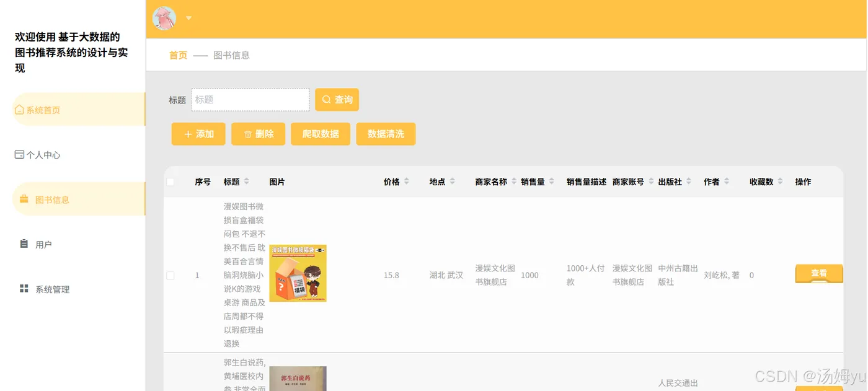Sort by the 销售量 column arrows
Image resolution: width=868 pixels, height=391 pixels.
point(551,182)
